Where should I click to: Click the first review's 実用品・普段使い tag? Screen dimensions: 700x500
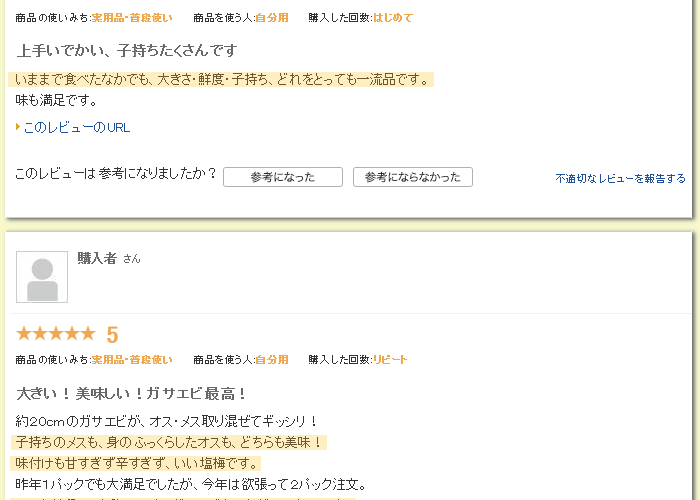point(132,18)
